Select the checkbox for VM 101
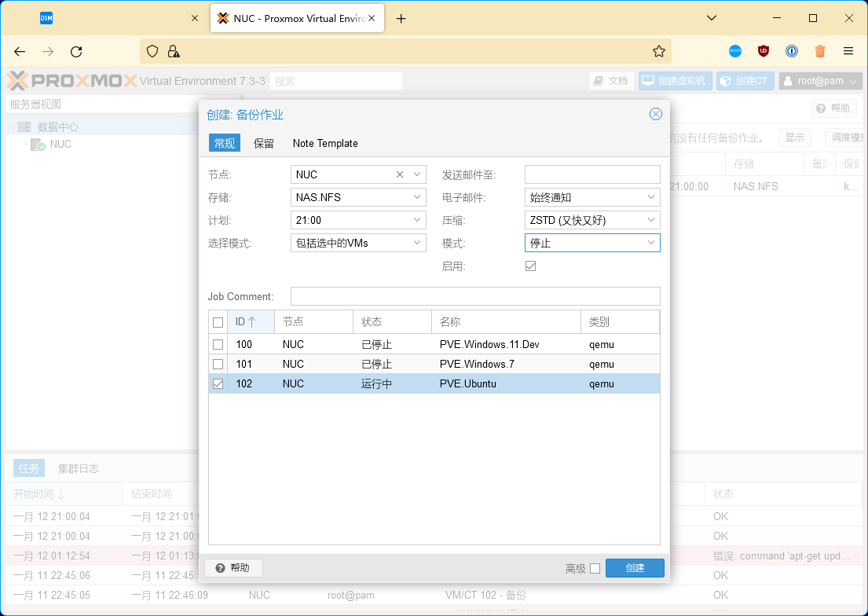The height and width of the screenshot is (616, 868). [218, 365]
